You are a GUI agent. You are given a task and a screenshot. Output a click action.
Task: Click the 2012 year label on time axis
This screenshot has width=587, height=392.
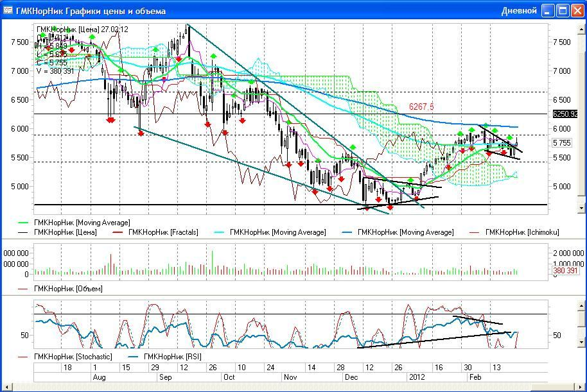coord(417,377)
